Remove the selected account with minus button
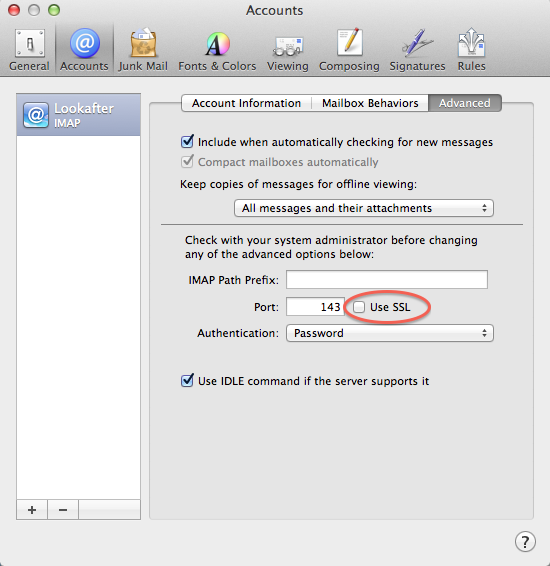The height and width of the screenshot is (566, 550). (63, 510)
